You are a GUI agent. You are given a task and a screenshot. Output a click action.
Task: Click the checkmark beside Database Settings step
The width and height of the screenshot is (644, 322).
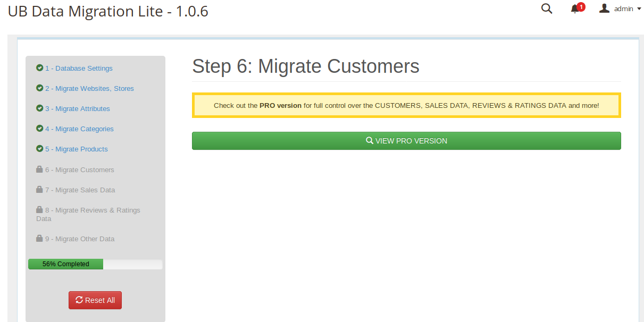pos(39,68)
